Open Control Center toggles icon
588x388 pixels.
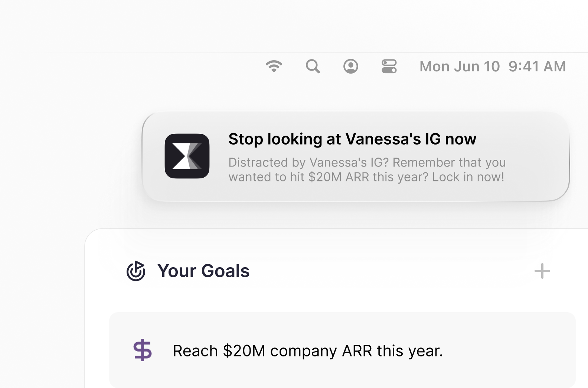point(389,67)
